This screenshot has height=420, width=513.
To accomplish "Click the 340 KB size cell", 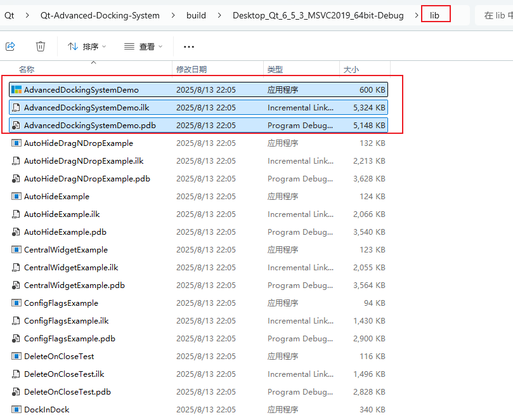I will pyautogui.click(x=372, y=410).
